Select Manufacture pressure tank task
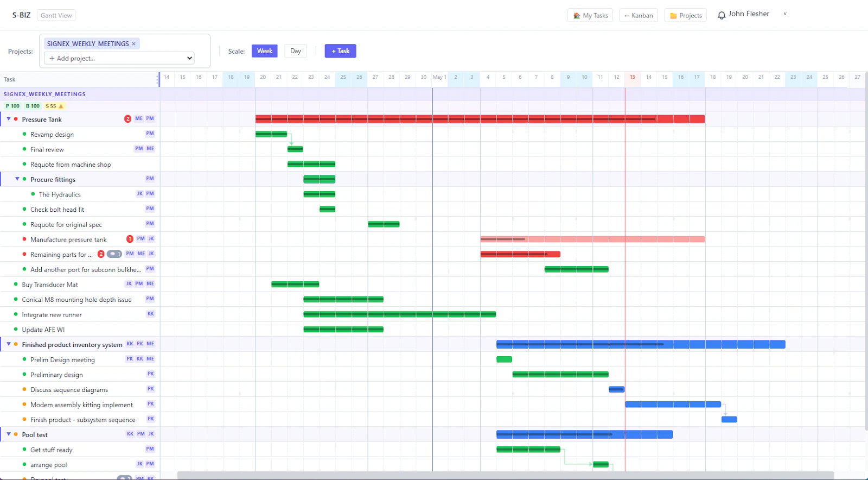Screen dimensions: 868x480 tap(68, 239)
